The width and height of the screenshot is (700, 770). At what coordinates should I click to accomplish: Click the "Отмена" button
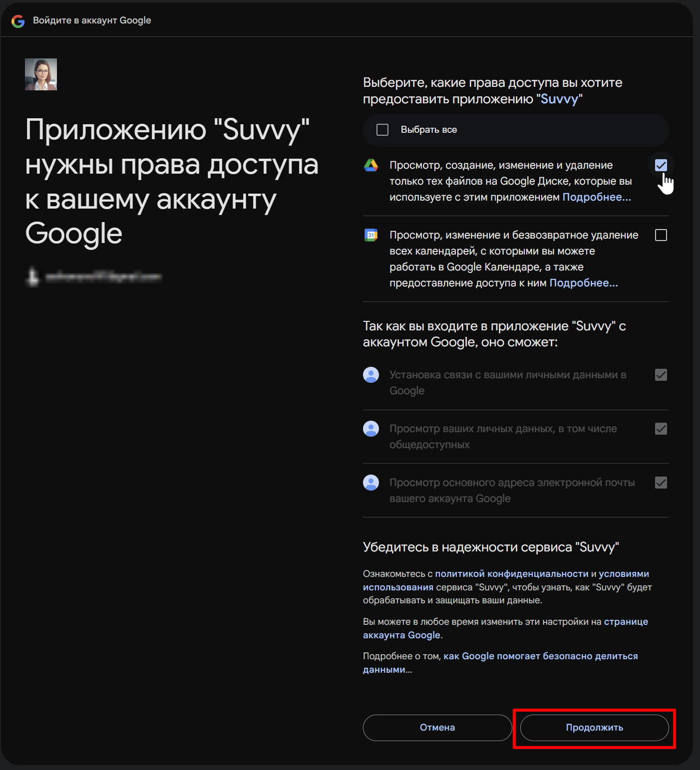point(437,728)
